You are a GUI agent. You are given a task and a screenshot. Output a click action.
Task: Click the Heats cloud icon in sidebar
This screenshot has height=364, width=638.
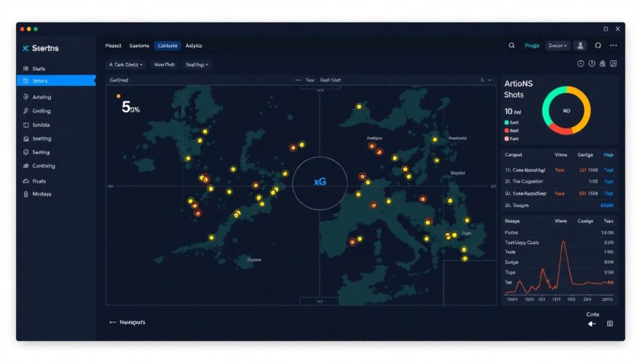click(26, 181)
